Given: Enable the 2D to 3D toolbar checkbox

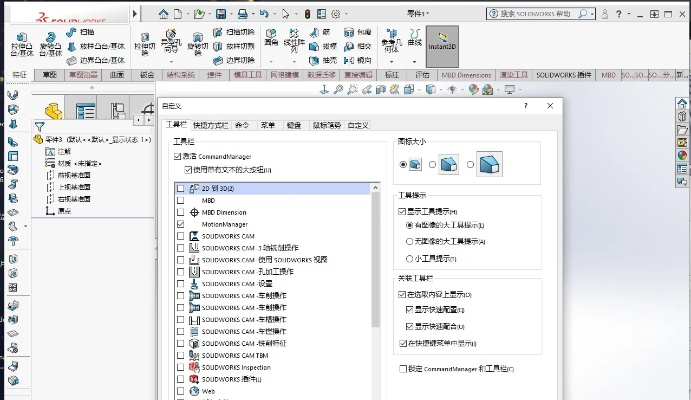Looking at the screenshot, I should (180, 188).
